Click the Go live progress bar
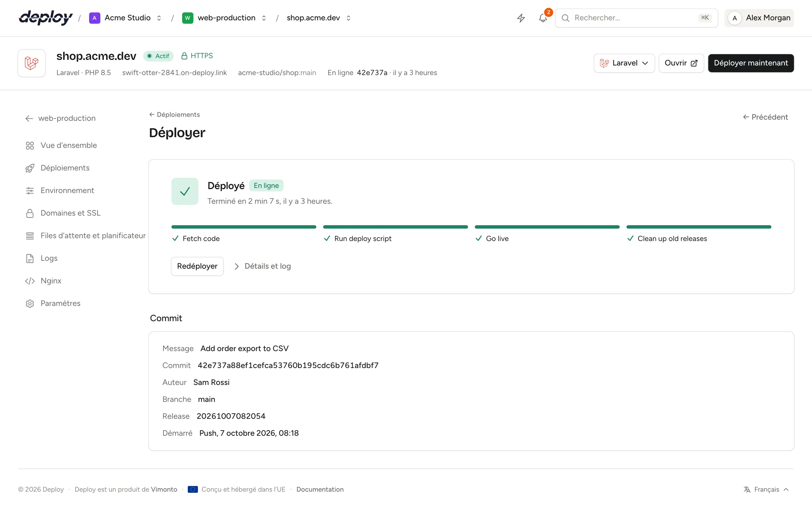 click(547, 227)
